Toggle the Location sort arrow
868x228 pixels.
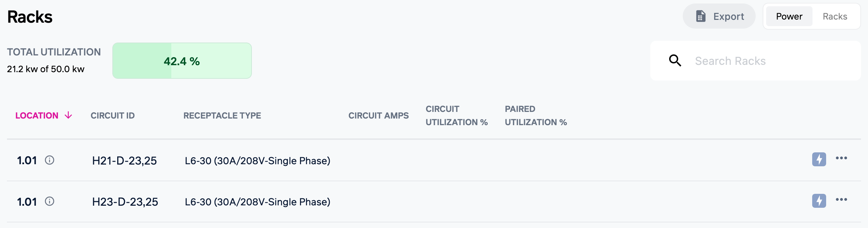pyautogui.click(x=68, y=115)
